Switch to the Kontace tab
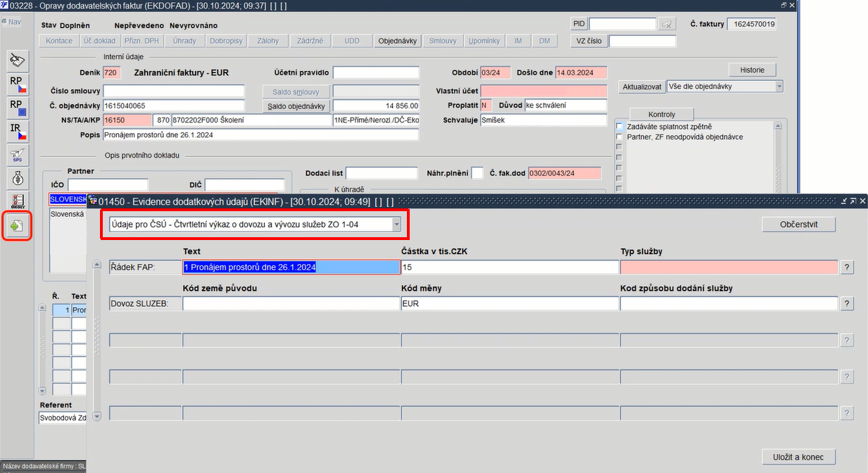 59,41
